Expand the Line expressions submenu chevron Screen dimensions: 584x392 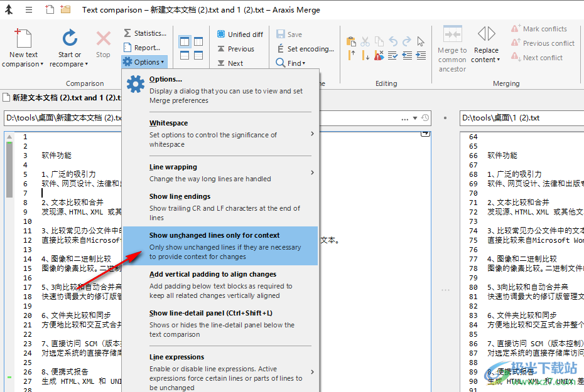pos(313,372)
